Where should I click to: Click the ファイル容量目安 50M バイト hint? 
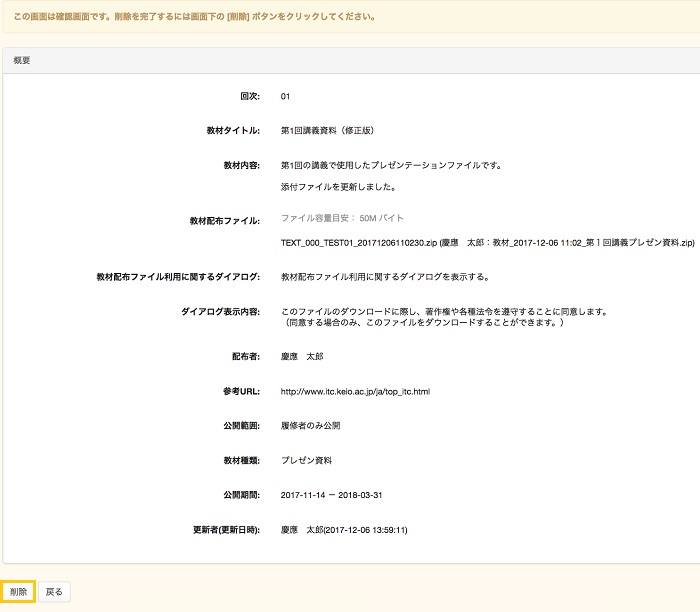coord(342,218)
